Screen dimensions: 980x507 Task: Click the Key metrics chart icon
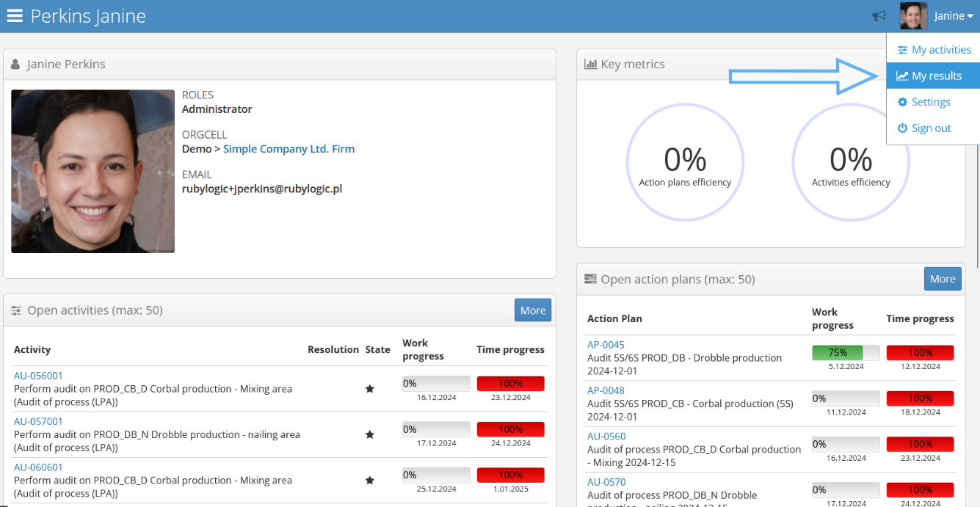pos(590,65)
